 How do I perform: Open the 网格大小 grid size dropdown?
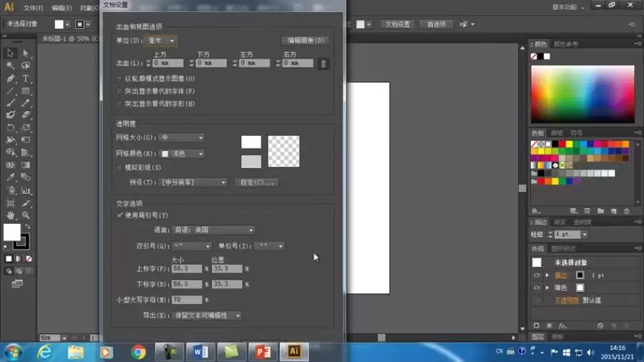click(182, 137)
